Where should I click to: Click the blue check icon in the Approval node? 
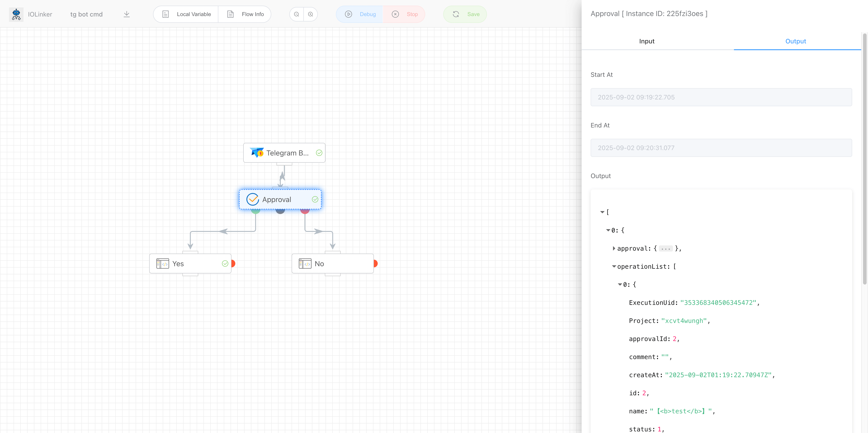click(252, 199)
